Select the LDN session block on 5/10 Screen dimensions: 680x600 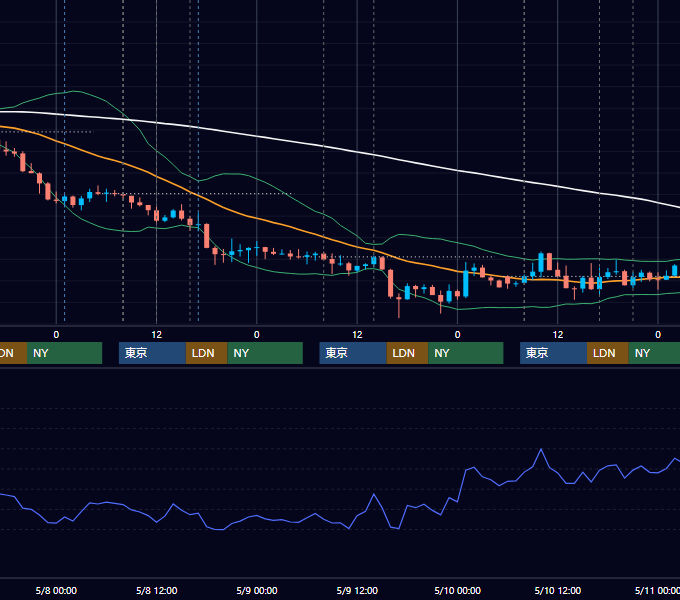[x=608, y=353]
